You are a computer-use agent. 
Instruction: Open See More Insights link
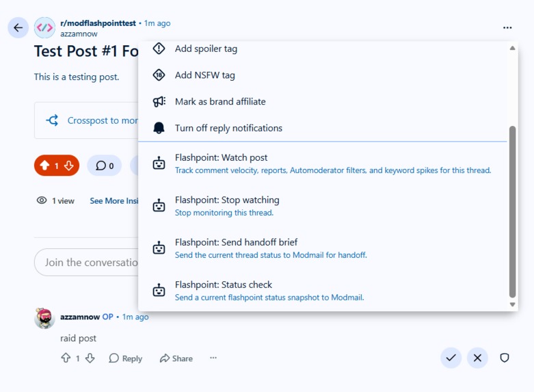coord(114,200)
